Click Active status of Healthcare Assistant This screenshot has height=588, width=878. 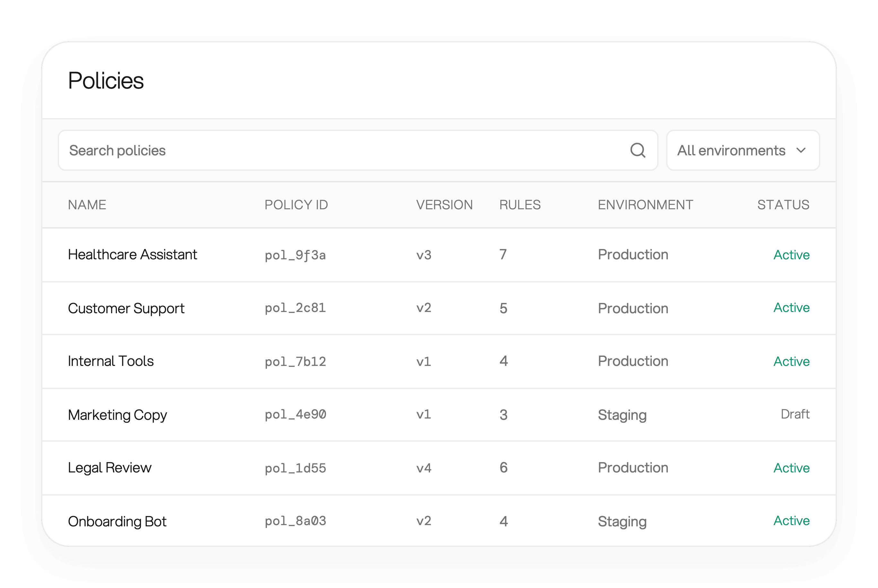point(791,255)
